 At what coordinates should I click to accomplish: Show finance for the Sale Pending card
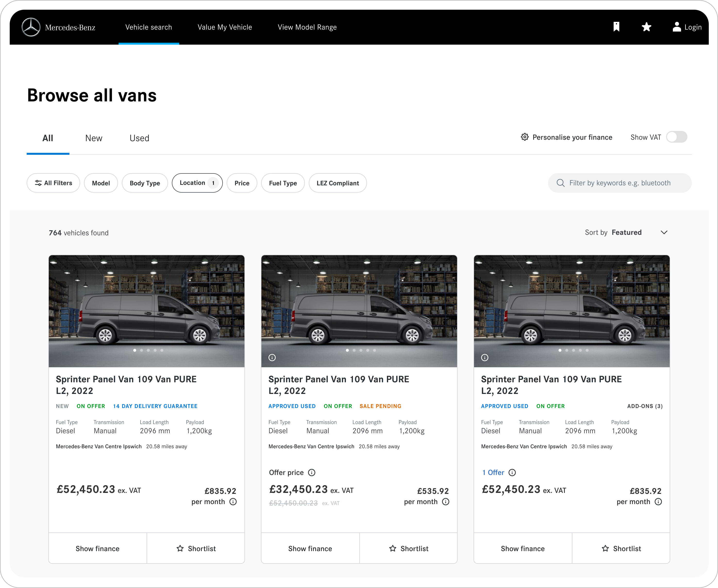(310, 548)
